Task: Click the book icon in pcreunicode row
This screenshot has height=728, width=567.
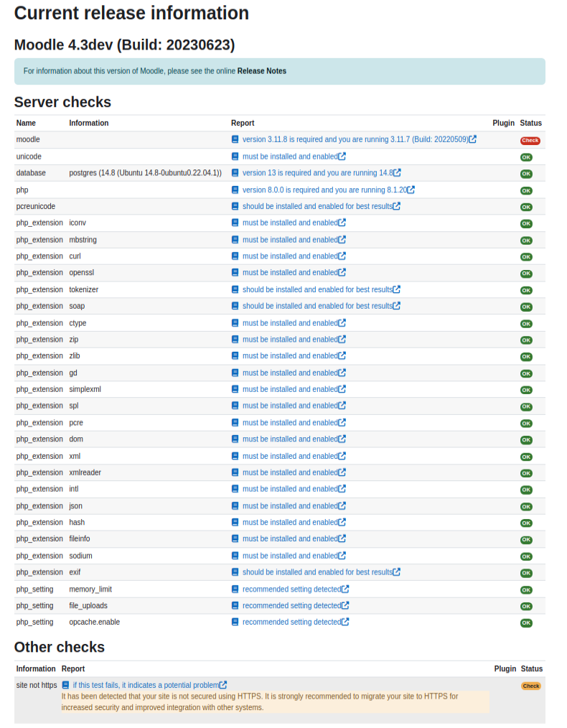Action: coord(235,206)
